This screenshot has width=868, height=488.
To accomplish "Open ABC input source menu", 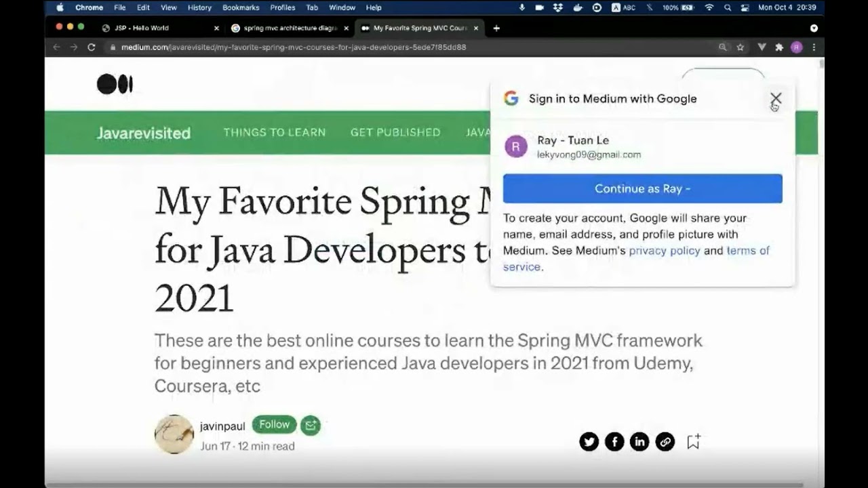I will pyautogui.click(x=624, y=7).
